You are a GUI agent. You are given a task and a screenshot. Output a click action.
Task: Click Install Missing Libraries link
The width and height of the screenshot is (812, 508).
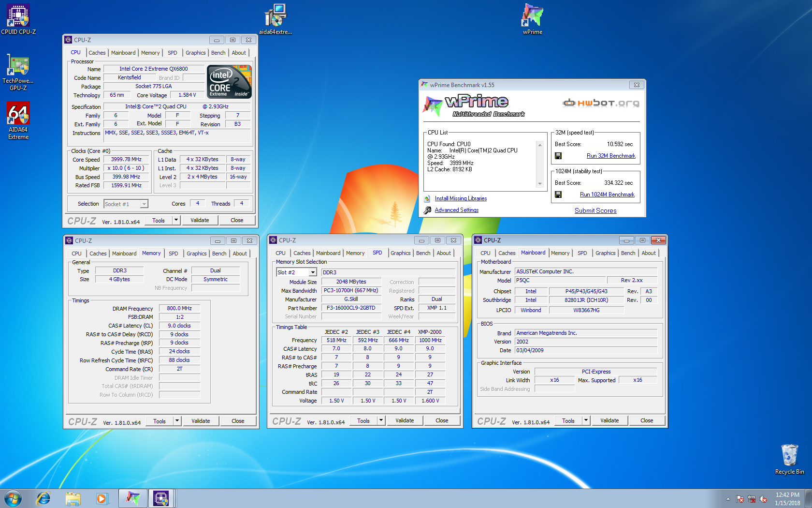click(461, 198)
